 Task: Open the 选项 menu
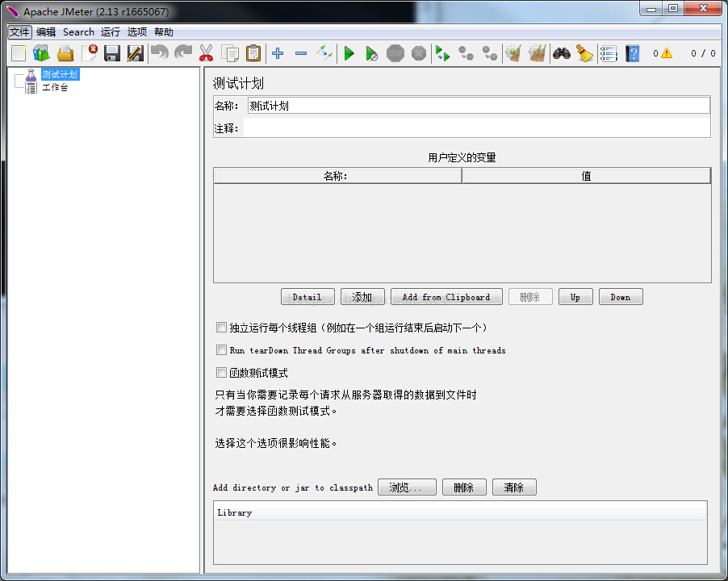137,32
